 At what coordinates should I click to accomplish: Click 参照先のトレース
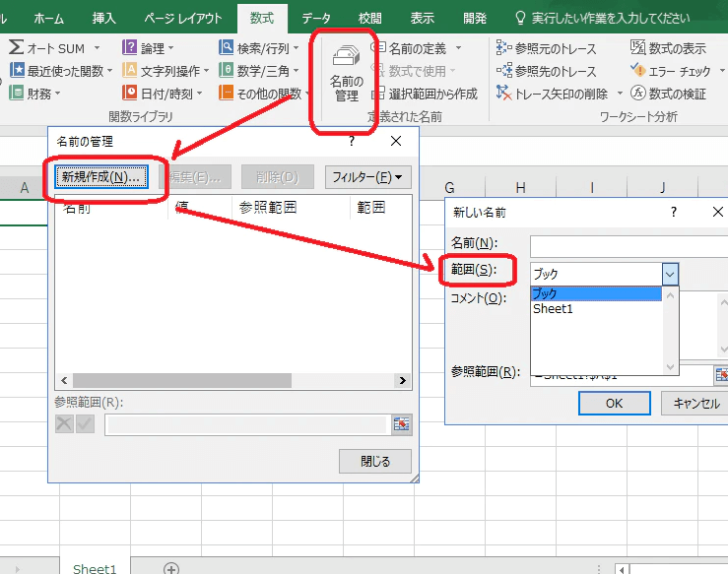tap(546, 71)
